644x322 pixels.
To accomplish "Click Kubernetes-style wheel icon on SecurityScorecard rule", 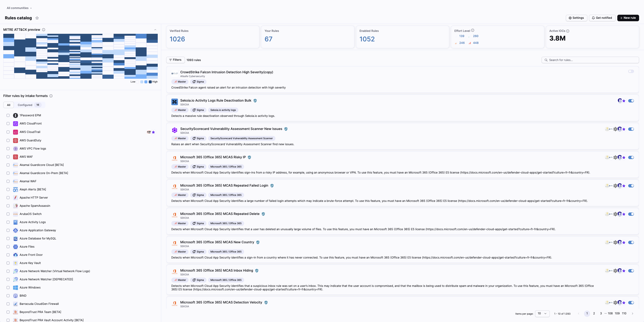I will coord(615,129).
